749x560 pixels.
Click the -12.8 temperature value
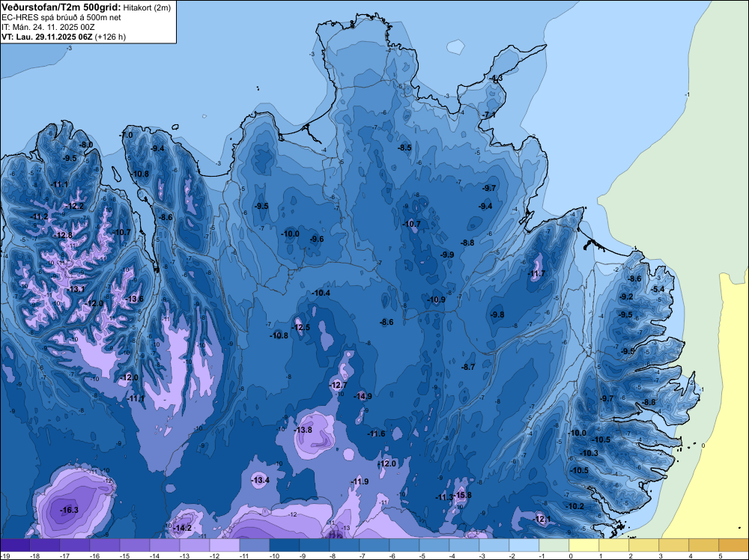pyautogui.click(x=64, y=235)
